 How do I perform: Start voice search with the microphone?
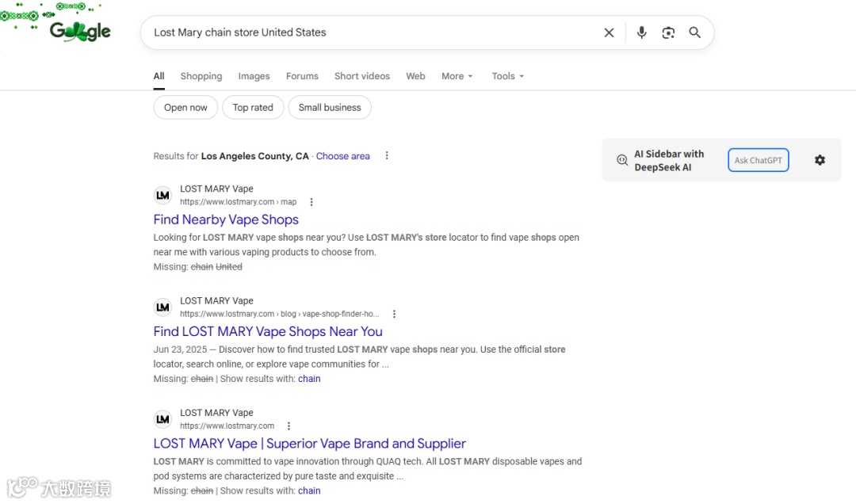pos(641,32)
